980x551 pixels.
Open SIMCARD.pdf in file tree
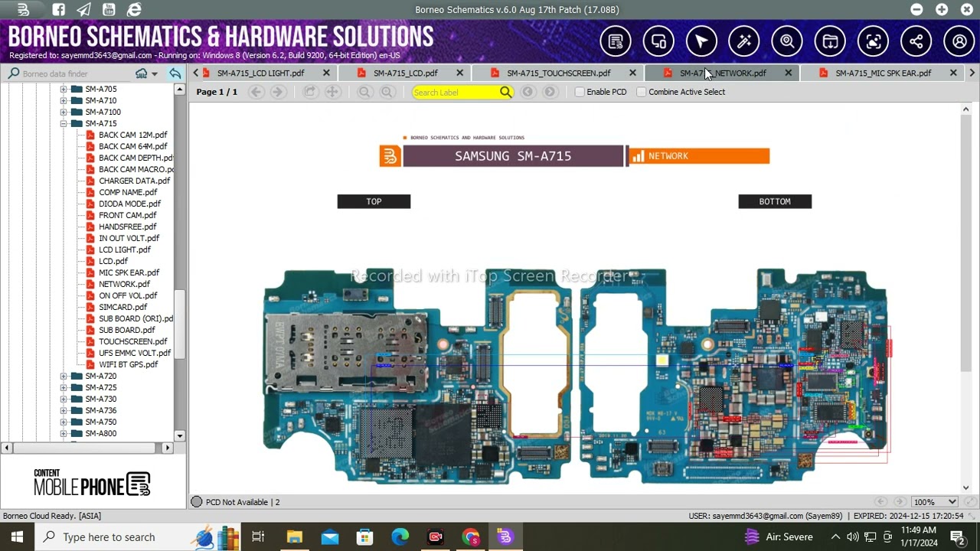(x=122, y=307)
